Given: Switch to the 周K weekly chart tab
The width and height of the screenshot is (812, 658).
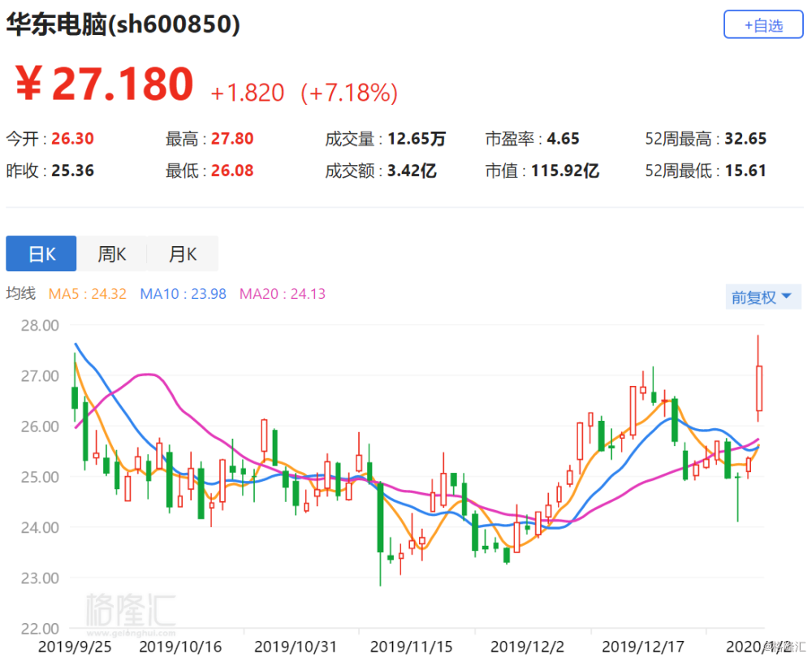Looking at the screenshot, I should pyautogui.click(x=112, y=254).
